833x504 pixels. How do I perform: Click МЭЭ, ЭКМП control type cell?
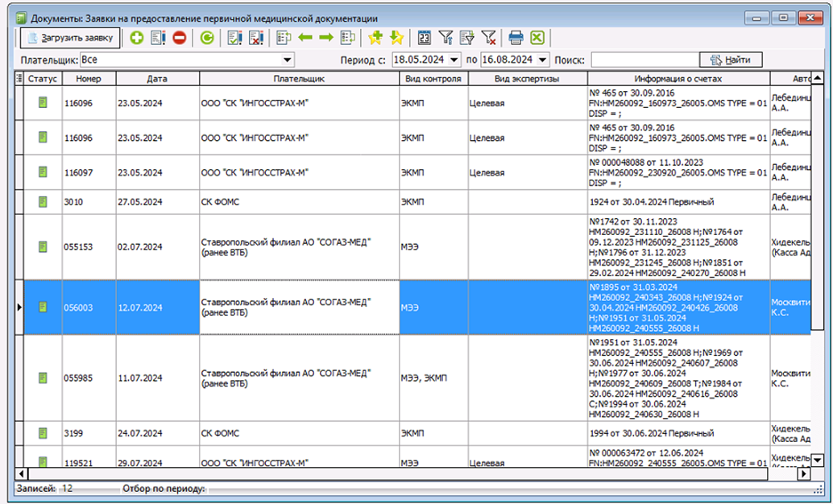pos(433,378)
